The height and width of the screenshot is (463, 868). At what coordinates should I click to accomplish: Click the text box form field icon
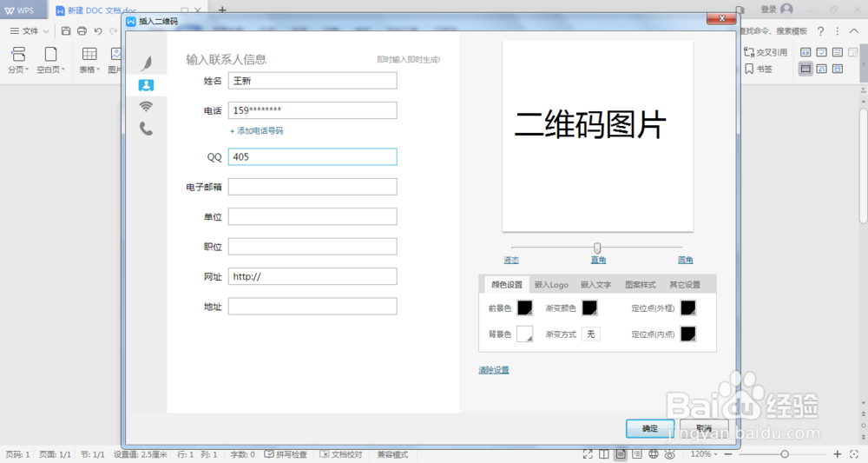coord(806,52)
